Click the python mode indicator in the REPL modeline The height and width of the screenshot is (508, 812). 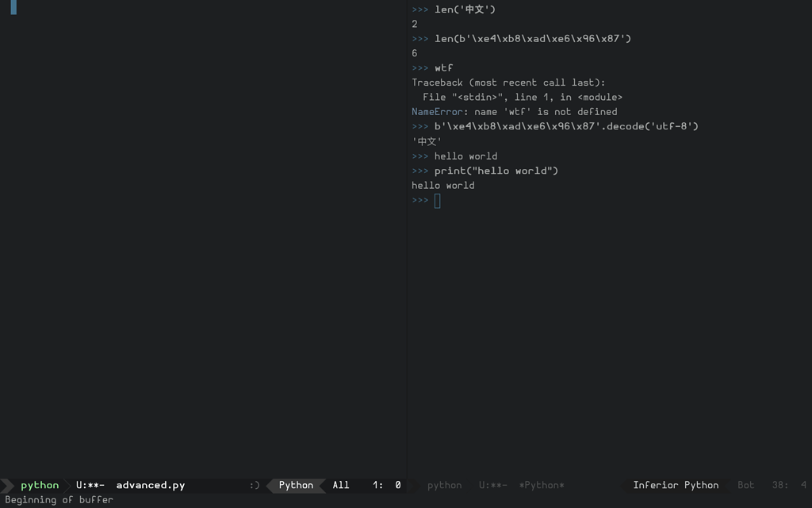443,485
